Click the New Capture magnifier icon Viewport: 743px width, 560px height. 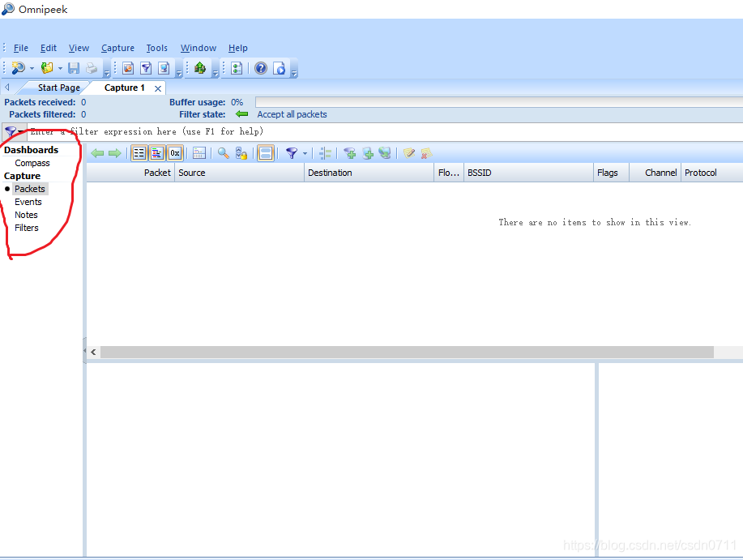(19, 68)
